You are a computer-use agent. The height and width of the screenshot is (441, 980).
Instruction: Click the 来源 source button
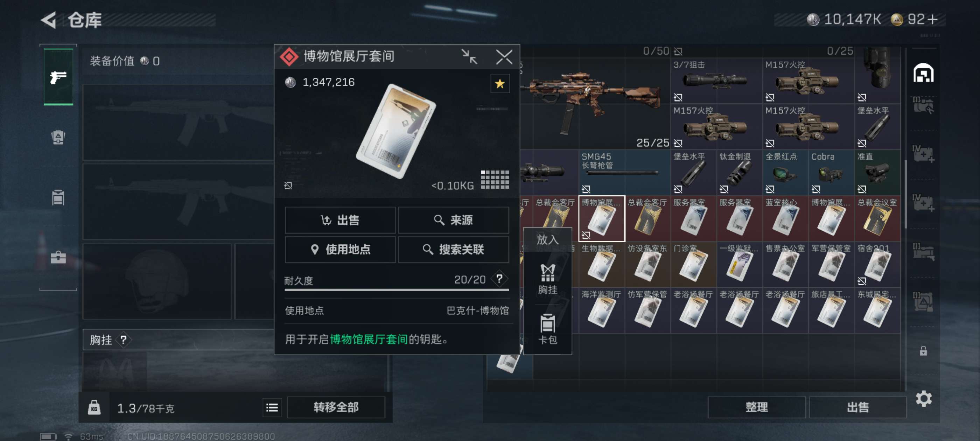pyautogui.click(x=454, y=220)
